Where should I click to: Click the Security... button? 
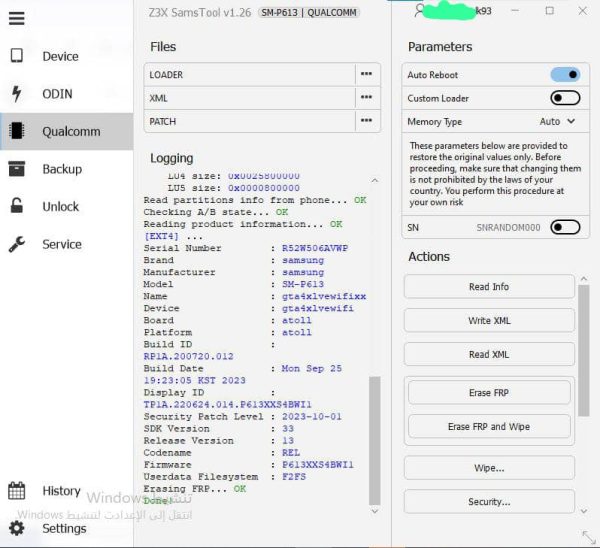click(x=489, y=502)
